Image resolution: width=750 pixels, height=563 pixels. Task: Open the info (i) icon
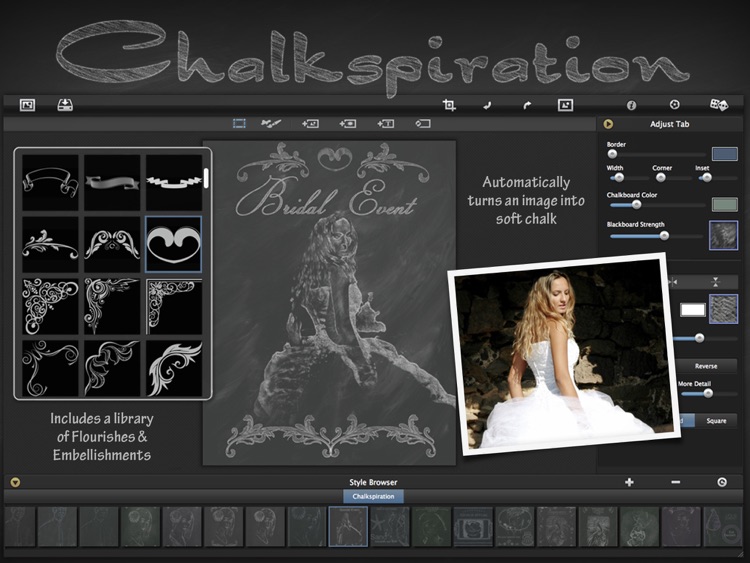pos(631,105)
